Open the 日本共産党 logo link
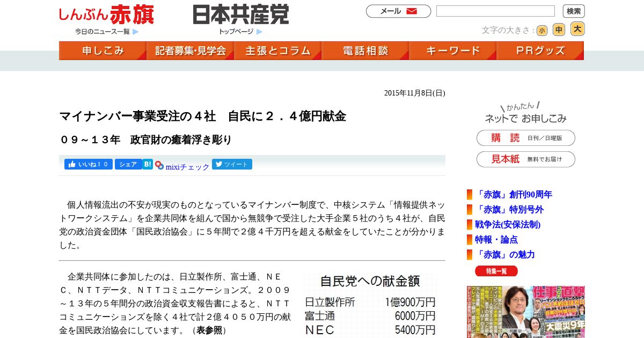The height and width of the screenshot is (338, 644). point(241,14)
